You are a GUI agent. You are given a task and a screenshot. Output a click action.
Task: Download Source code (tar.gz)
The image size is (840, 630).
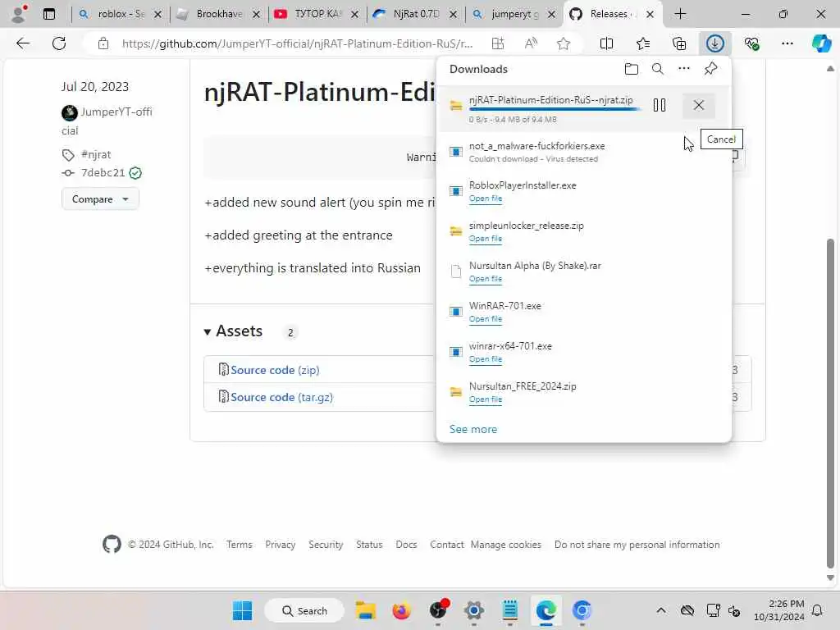(282, 397)
